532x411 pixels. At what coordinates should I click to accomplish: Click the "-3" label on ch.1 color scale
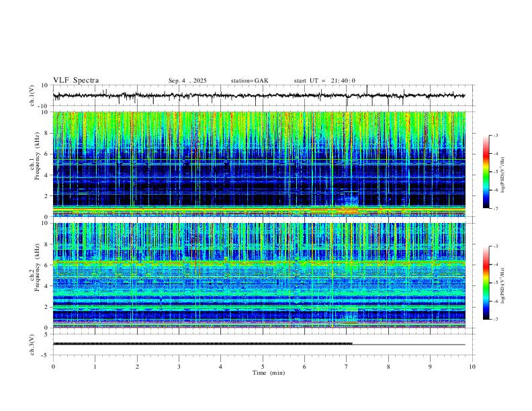tap(495, 135)
